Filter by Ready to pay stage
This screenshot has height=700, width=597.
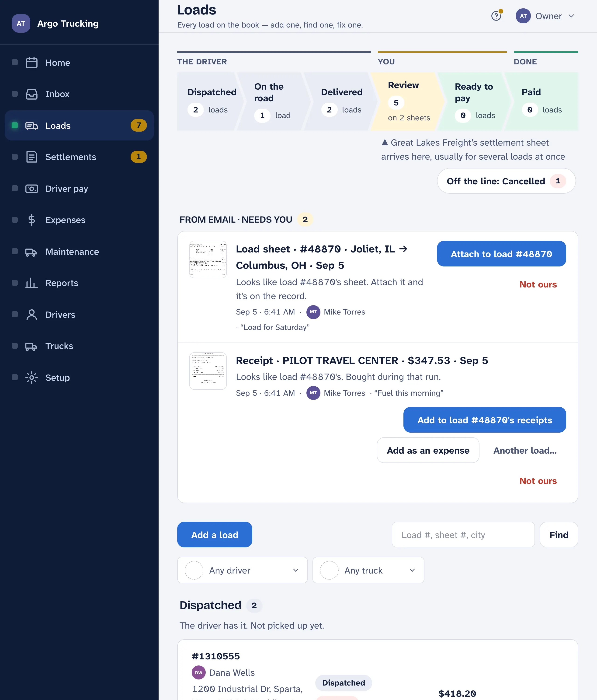[474, 101]
